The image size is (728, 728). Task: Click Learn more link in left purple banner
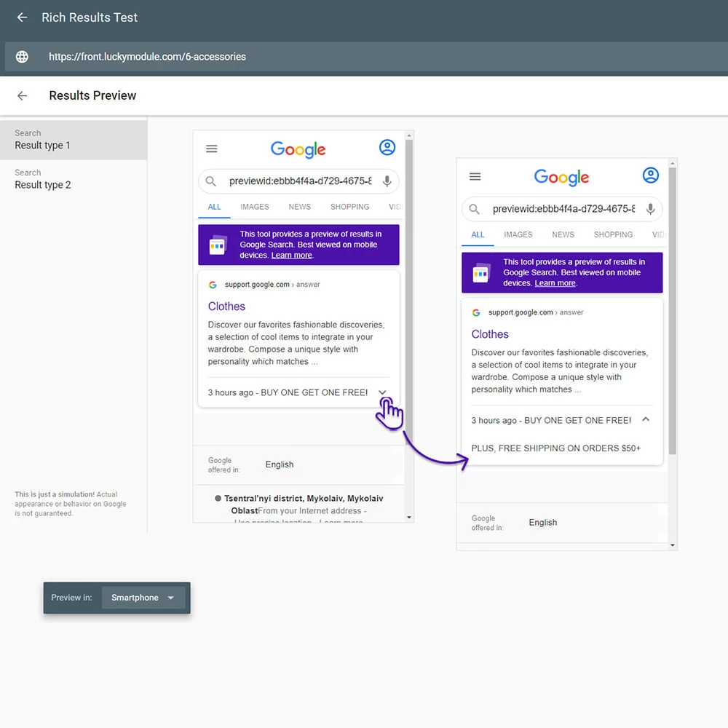click(x=292, y=256)
